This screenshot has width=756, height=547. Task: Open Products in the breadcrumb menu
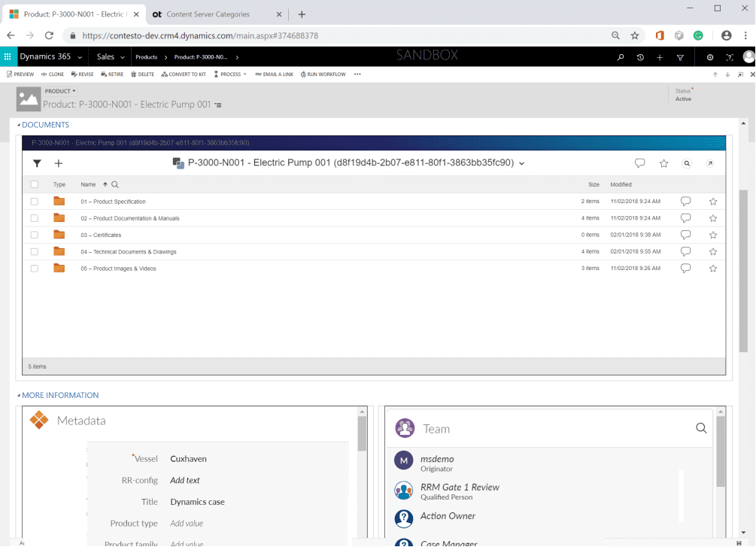(x=147, y=56)
